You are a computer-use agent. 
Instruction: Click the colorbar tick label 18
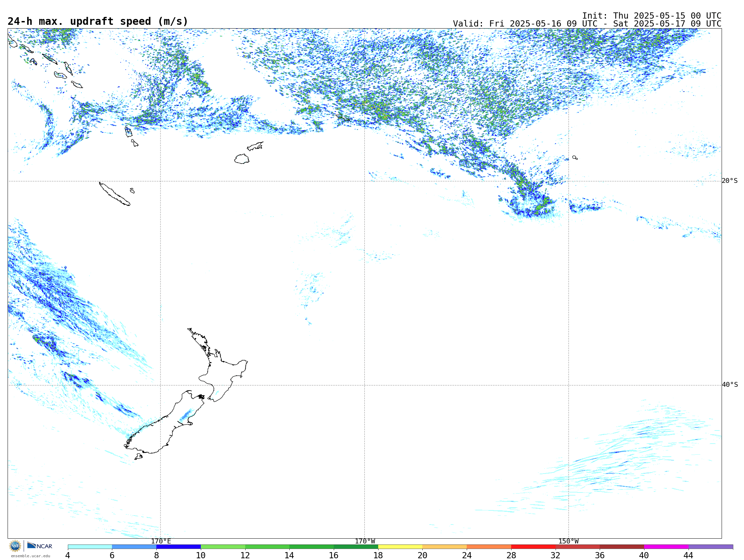[x=378, y=555]
